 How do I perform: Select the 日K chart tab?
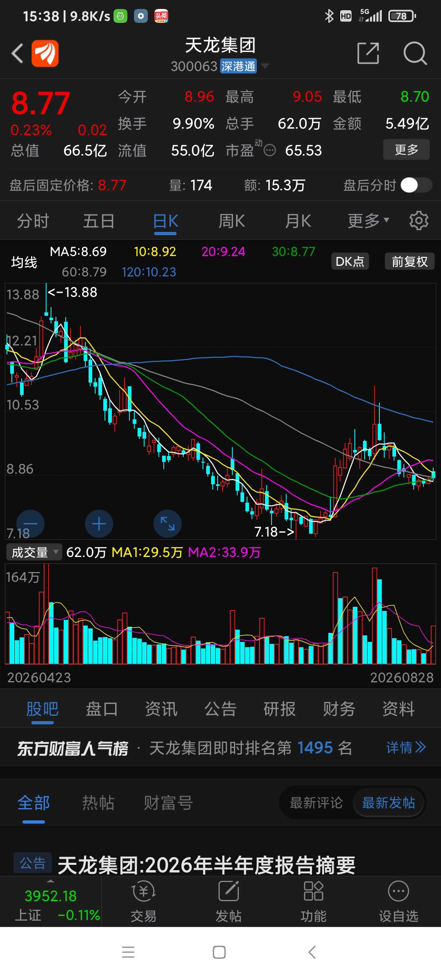coord(165,221)
